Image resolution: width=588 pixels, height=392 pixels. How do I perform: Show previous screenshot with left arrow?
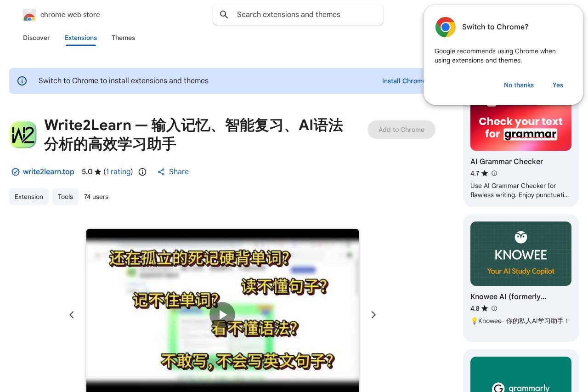click(72, 315)
